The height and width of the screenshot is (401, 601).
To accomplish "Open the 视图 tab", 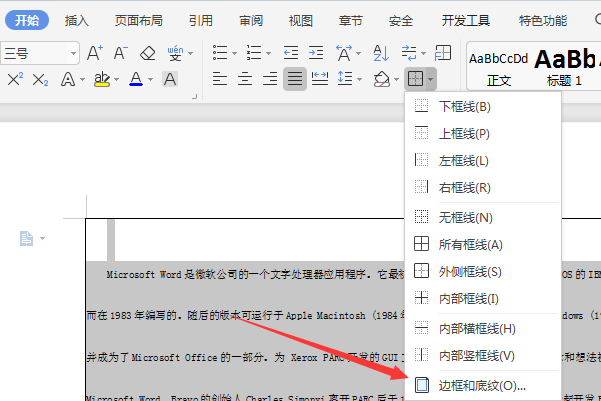I will click(x=301, y=20).
